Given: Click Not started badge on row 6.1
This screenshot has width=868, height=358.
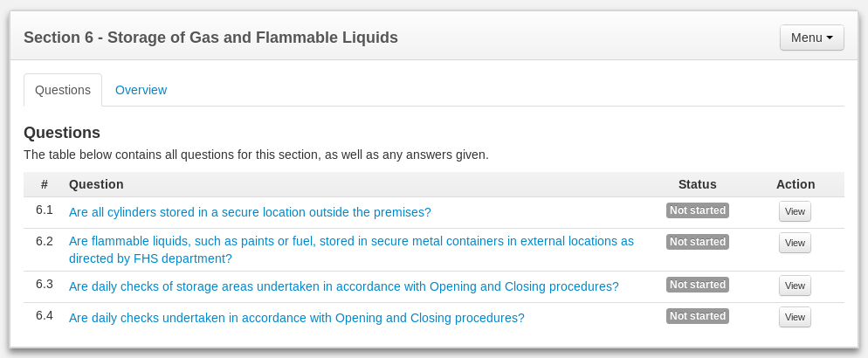Looking at the screenshot, I should pyautogui.click(x=697, y=210).
